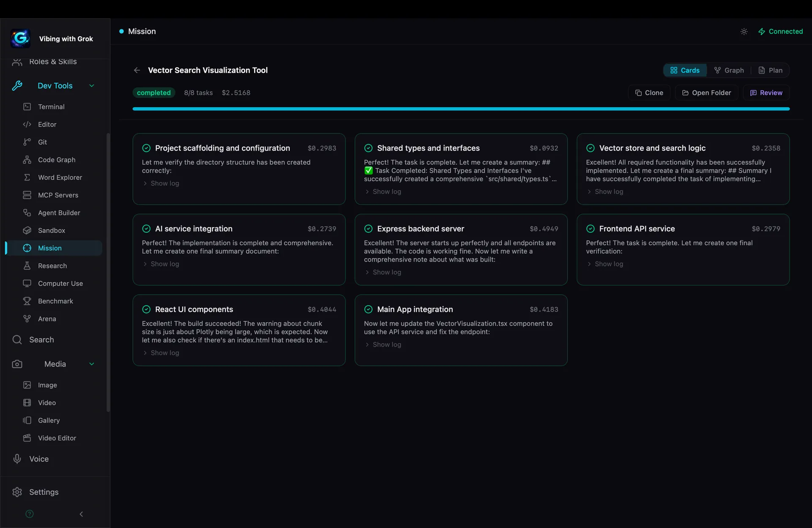The height and width of the screenshot is (528, 812).
Task: Launch the Agent Builder
Action: pyautogui.click(x=59, y=213)
